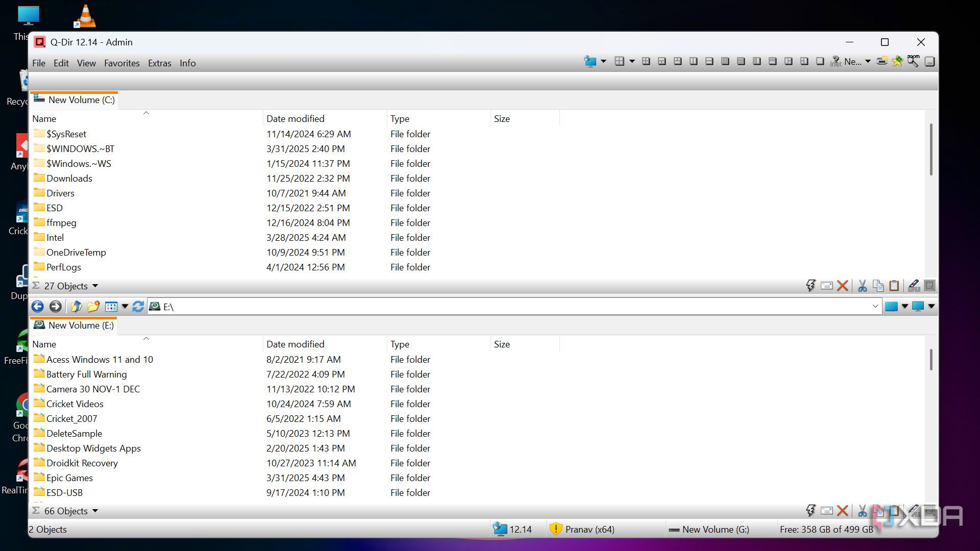Click the E: pane vertical scrollbar thumb
This screenshot has height=551, width=980.
coord(931,360)
